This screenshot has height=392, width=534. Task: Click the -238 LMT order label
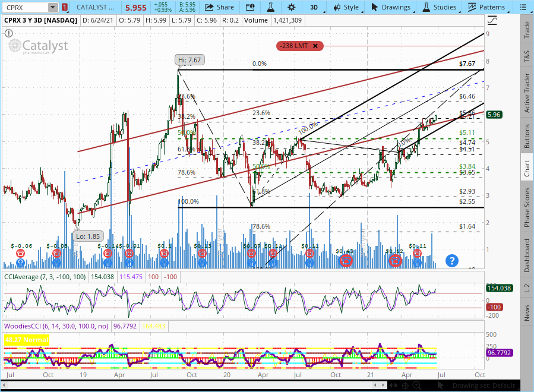295,46
